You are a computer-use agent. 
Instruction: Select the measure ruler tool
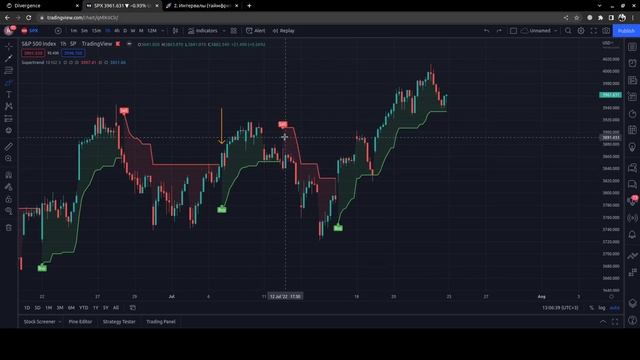(x=9, y=147)
